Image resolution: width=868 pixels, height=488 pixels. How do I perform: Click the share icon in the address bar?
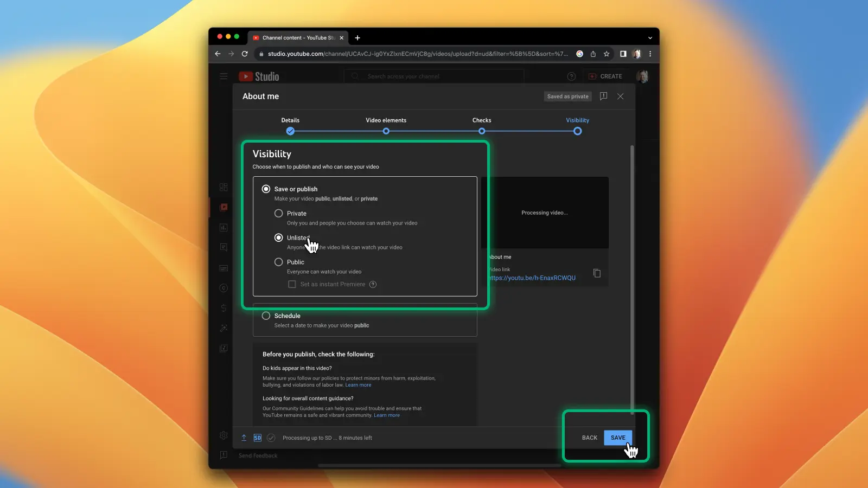pos(593,54)
